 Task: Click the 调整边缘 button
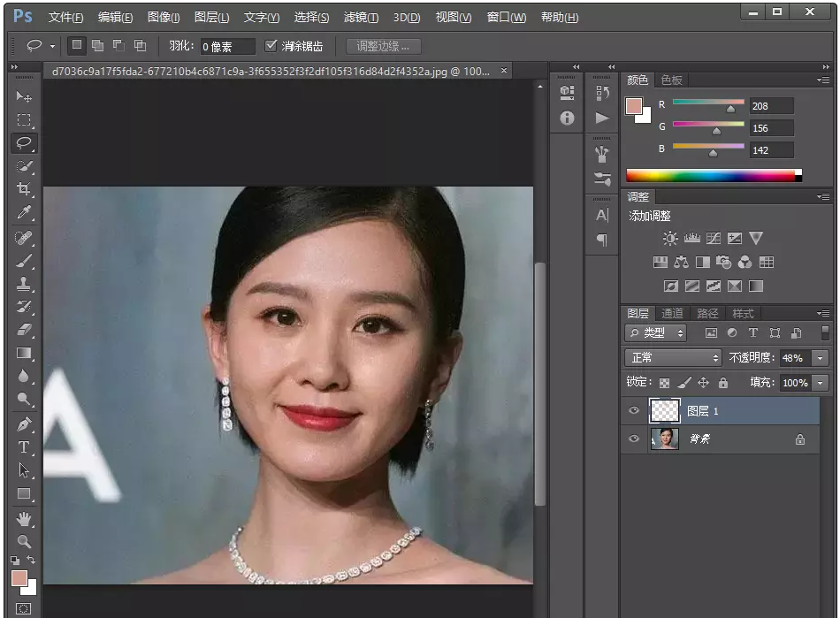(383, 46)
